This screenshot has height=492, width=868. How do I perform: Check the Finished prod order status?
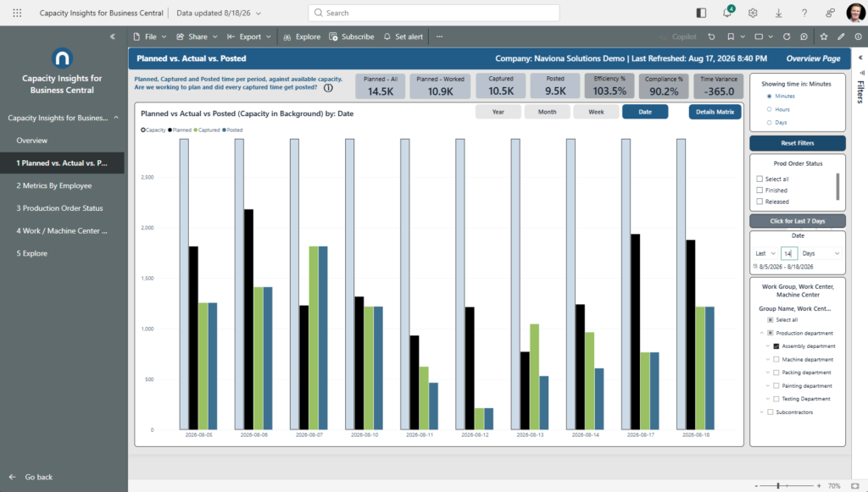point(759,191)
